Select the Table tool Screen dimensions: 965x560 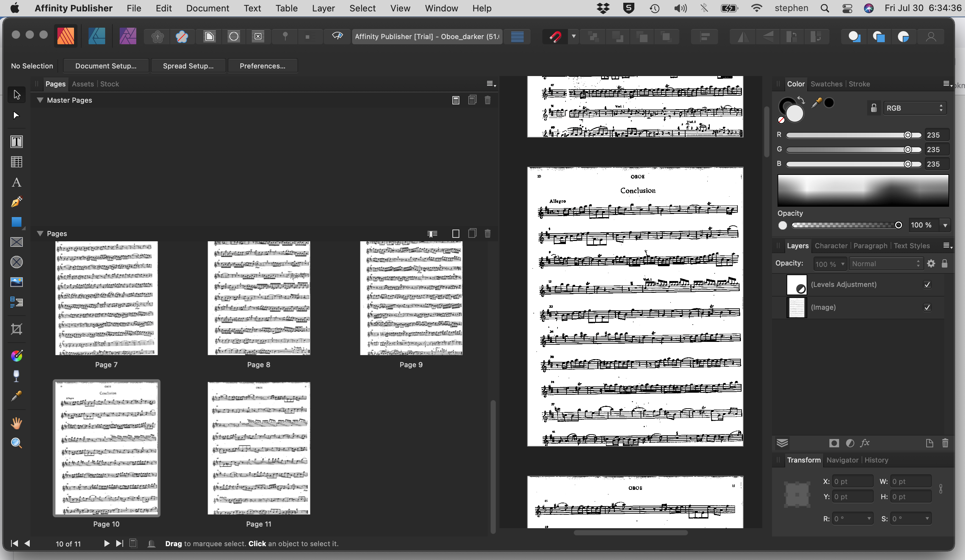coord(17,162)
